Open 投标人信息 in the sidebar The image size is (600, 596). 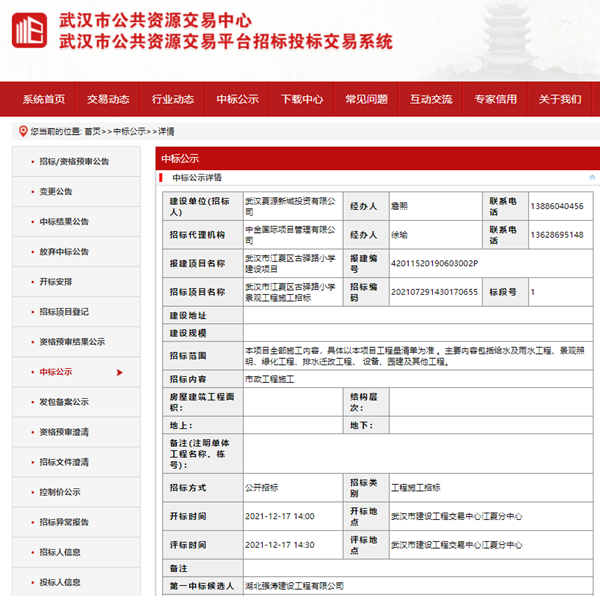coord(77,582)
